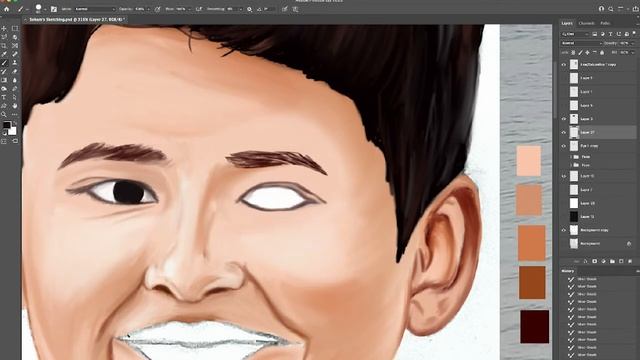Swap foreground and background colors
The image size is (640, 360).
[x=15, y=123]
